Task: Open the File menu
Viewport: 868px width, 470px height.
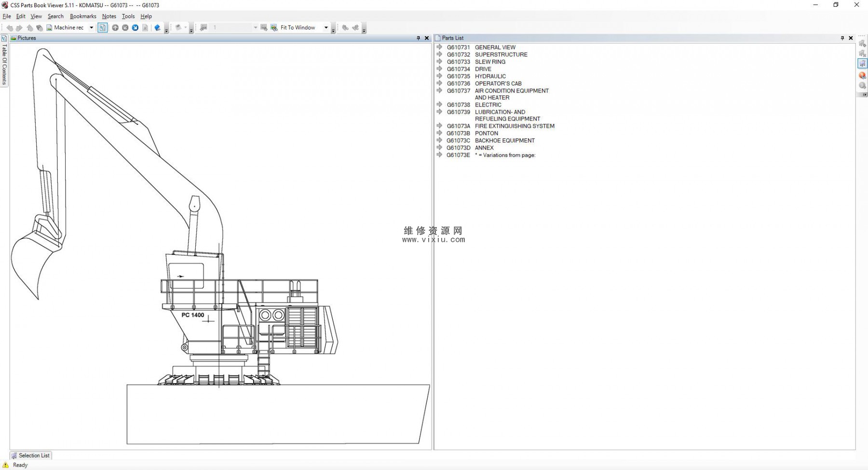Action: tap(7, 16)
